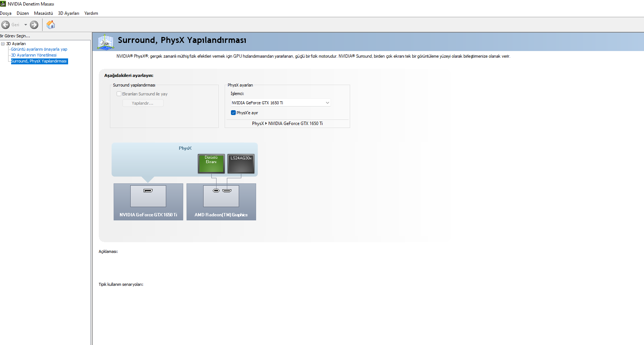Open the Düzen menu
This screenshot has width=644, height=345.
23,13
